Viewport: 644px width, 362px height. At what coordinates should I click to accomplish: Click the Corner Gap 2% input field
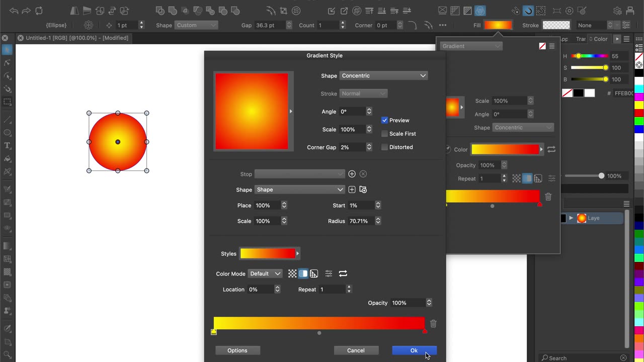point(352,147)
